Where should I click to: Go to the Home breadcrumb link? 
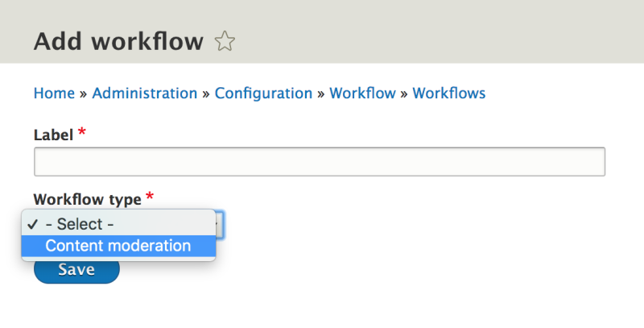click(54, 93)
